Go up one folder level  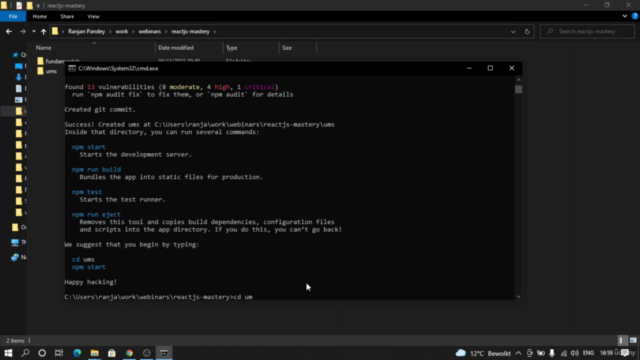point(43,31)
